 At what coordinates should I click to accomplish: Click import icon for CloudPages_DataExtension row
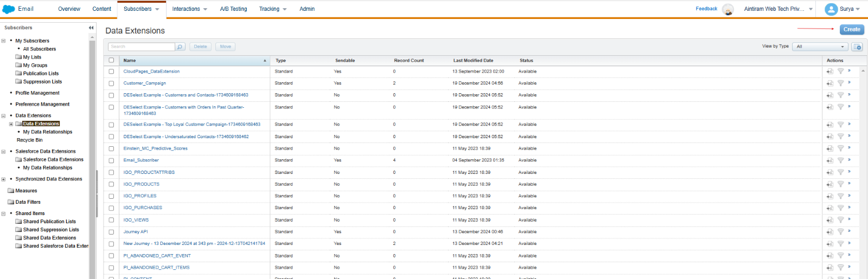(x=829, y=72)
